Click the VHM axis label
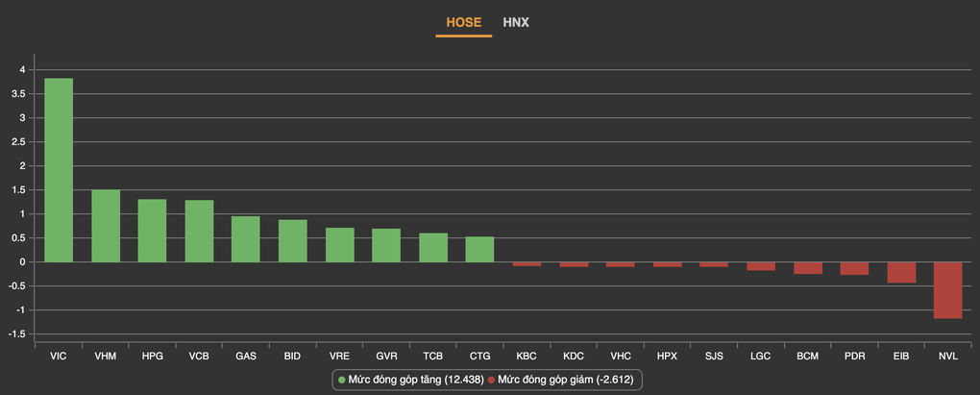Viewport: 980px width, 395px height. [x=106, y=357]
